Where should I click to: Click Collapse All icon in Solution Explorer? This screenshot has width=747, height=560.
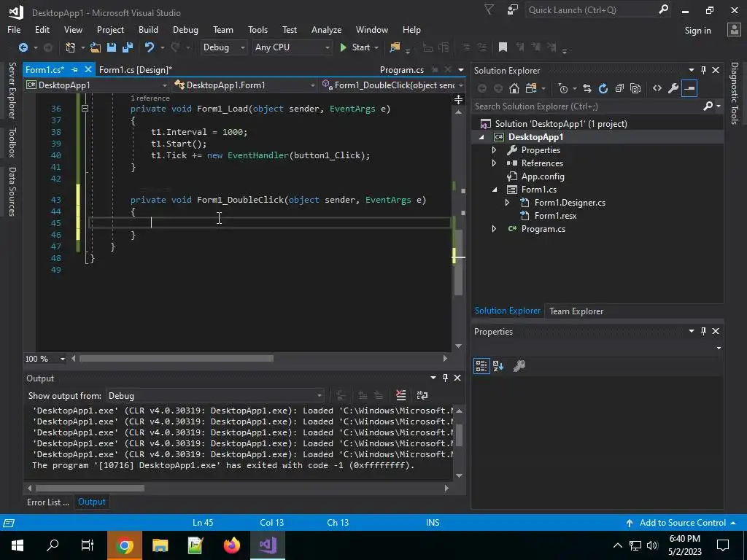(x=619, y=88)
